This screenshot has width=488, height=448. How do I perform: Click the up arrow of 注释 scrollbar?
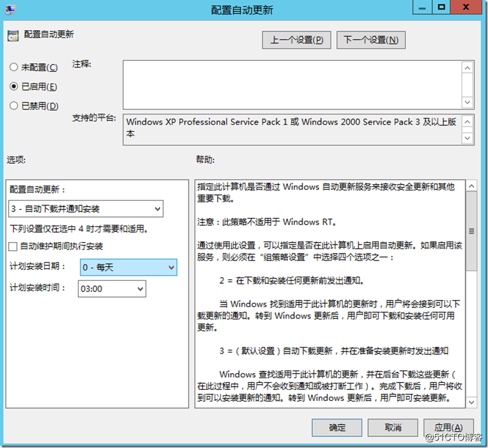click(468, 67)
